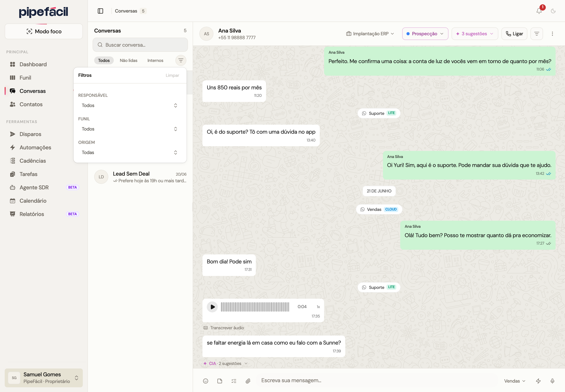Click Limpar to clear filters

[172, 75]
